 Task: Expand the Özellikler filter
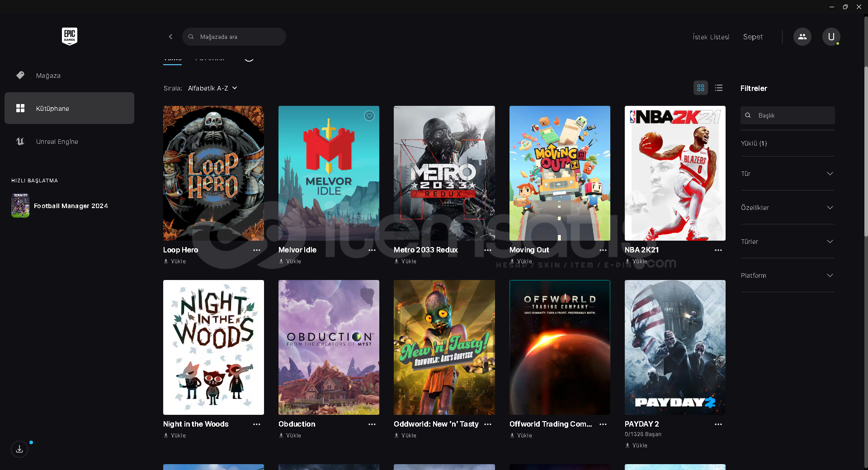click(787, 208)
